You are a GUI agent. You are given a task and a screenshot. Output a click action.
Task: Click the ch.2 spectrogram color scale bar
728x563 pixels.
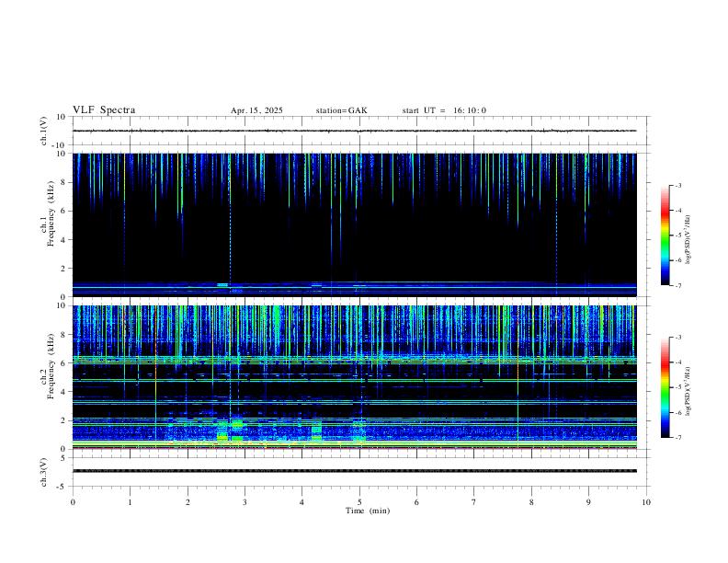(665, 387)
